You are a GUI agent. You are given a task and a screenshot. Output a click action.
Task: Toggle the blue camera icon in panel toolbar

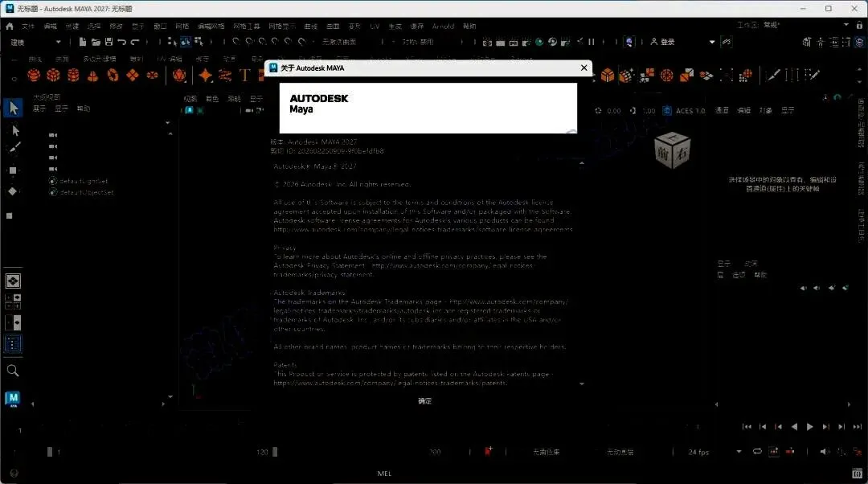point(667,111)
